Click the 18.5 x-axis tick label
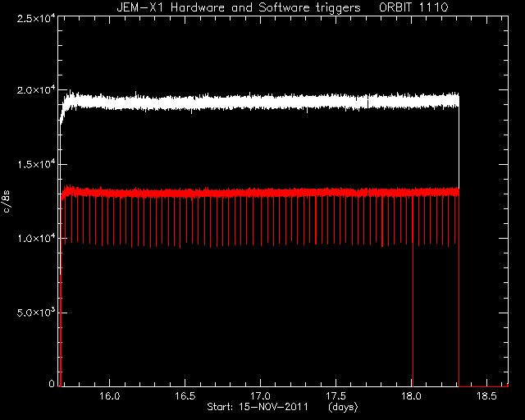The width and height of the screenshot is (525, 420). point(486,396)
